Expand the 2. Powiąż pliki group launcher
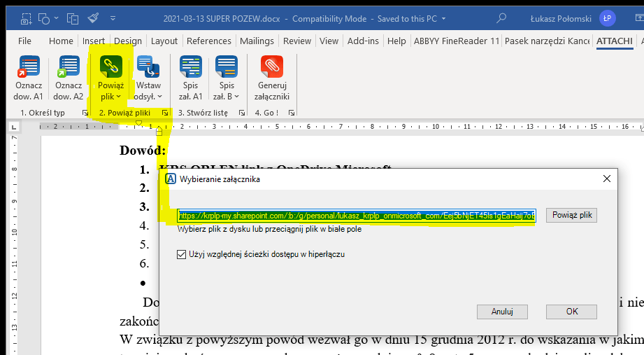 click(x=165, y=113)
